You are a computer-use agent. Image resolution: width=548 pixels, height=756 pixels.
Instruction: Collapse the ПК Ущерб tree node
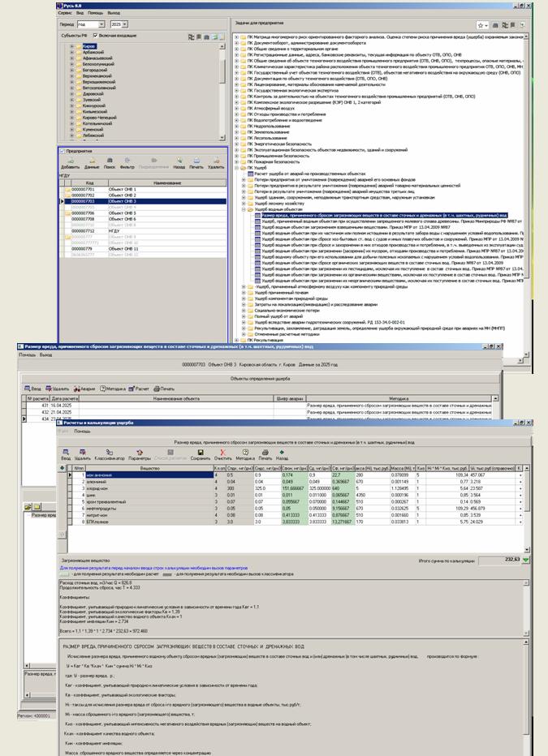point(236,167)
